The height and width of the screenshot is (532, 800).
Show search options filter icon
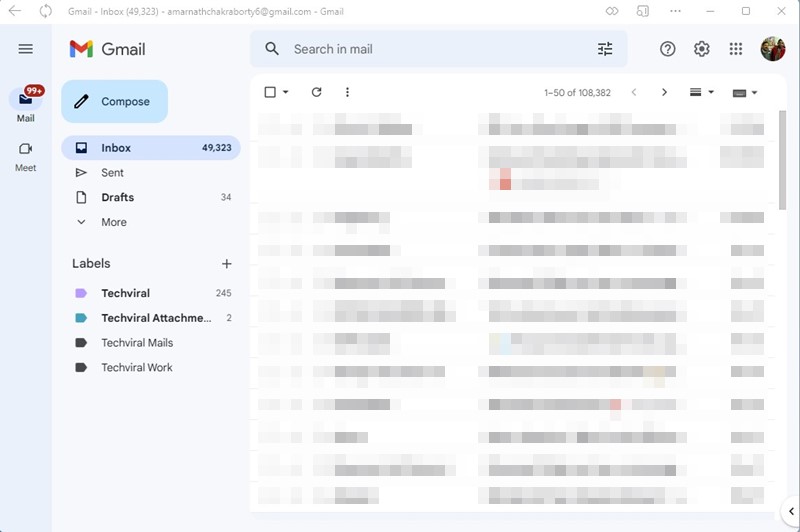[x=605, y=49]
